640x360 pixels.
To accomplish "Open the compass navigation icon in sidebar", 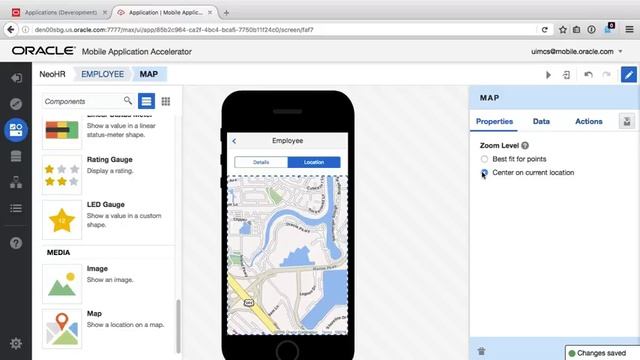I will click(x=16, y=104).
